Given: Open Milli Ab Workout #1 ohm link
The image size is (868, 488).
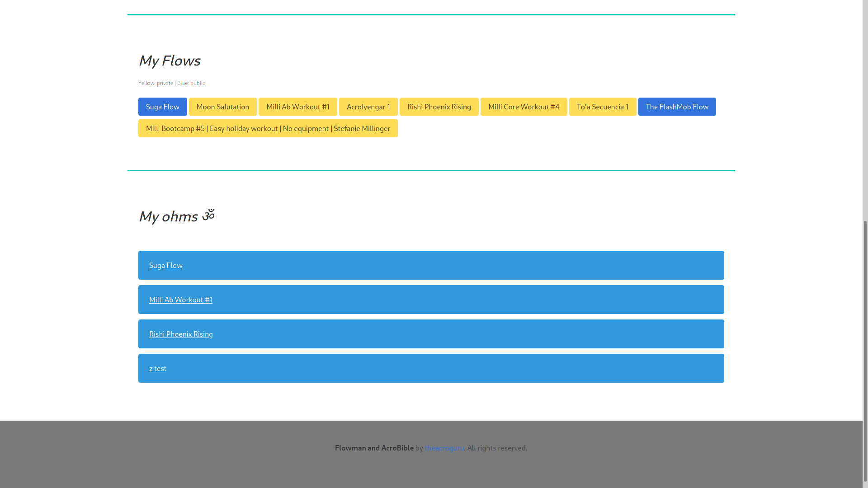Looking at the screenshot, I should point(180,300).
